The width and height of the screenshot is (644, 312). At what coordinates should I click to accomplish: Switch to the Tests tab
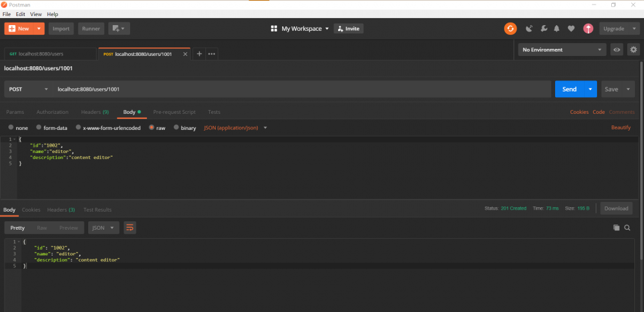tap(214, 112)
